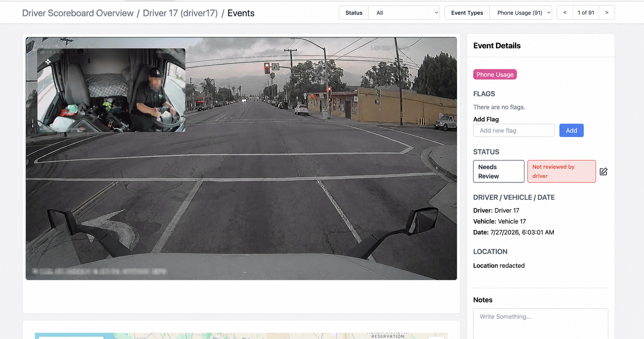This screenshot has width=644, height=339.
Task: Click the Event Details heading
Action: 497,45
